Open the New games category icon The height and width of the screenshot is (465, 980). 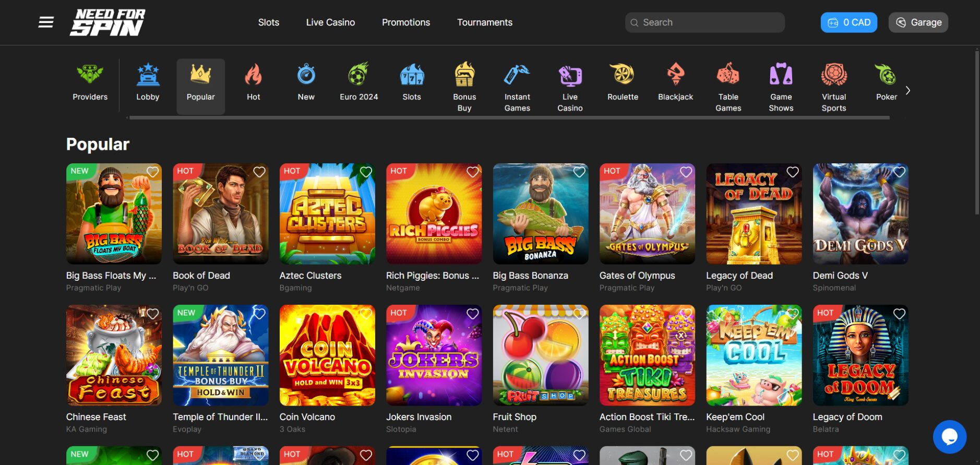306,75
